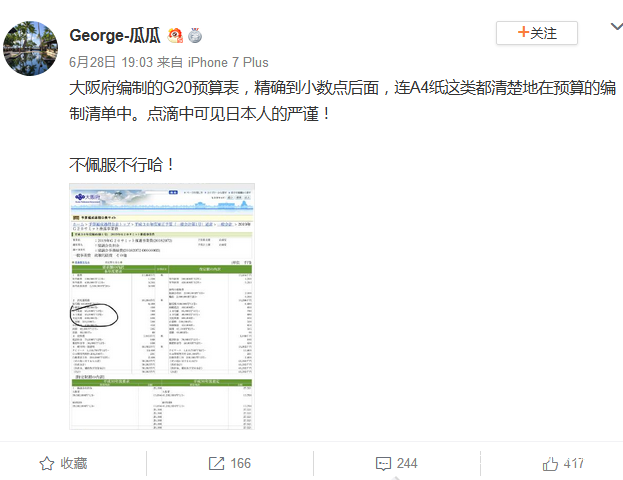
Task: Follow the user with the 关注 button
Action: 537,33
